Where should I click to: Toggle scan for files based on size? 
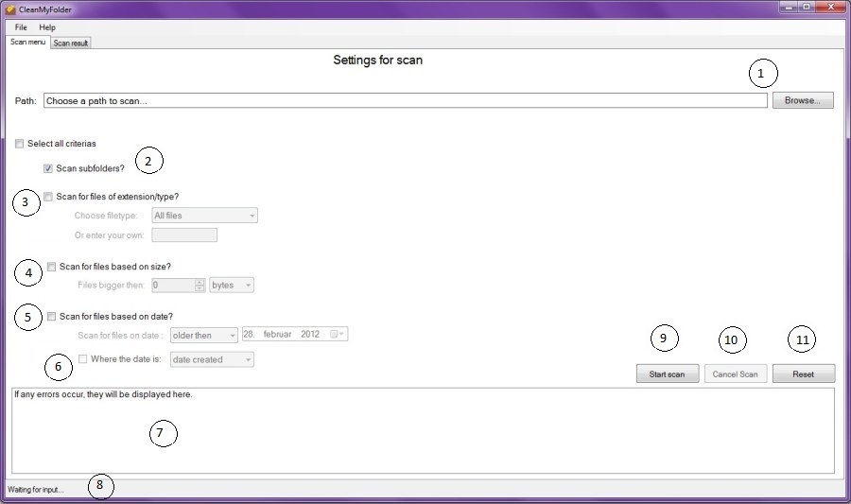click(x=52, y=267)
